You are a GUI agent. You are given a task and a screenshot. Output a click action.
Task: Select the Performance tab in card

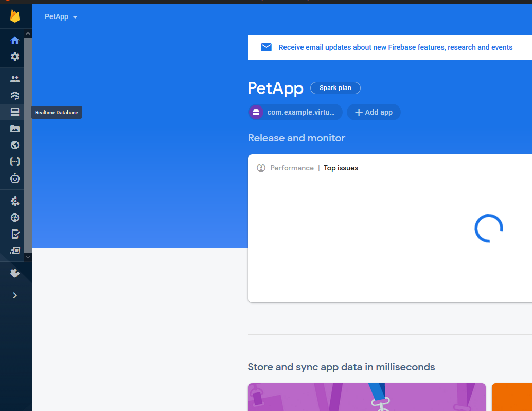(291, 168)
